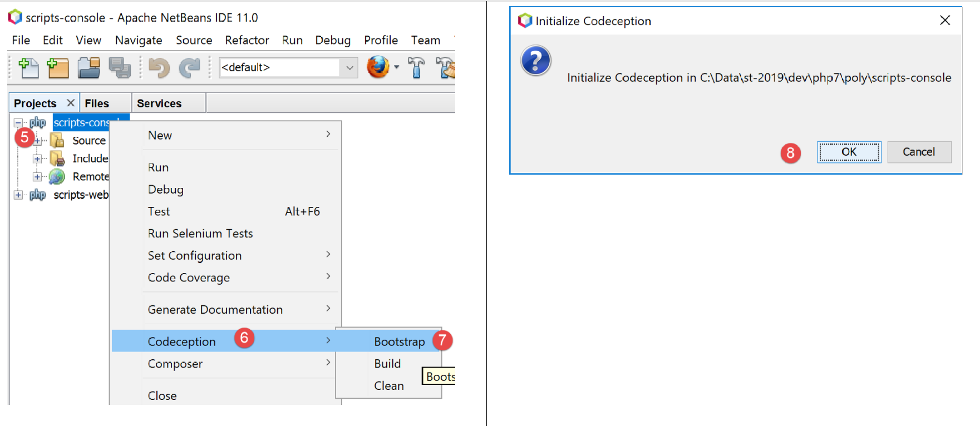Click the Build Project hammer icon
Viewport: 980px width, 426px height.
[x=416, y=68]
